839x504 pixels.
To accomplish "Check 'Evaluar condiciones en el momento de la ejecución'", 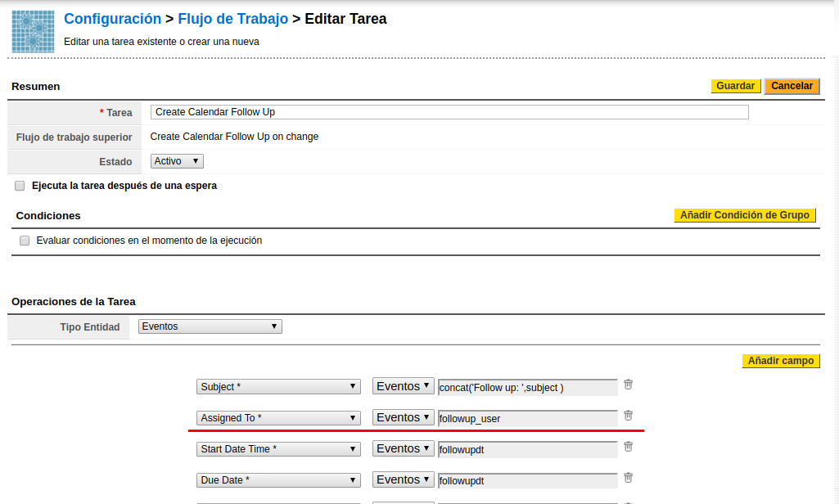I will tap(25, 241).
